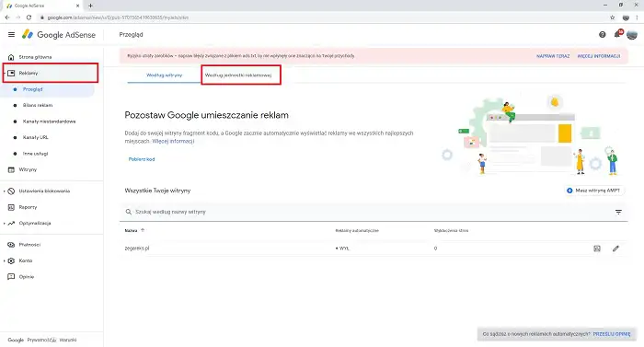The width and height of the screenshot is (644, 347).
Task: Expand the Ustawienia blokowania section
Action: 4,191
